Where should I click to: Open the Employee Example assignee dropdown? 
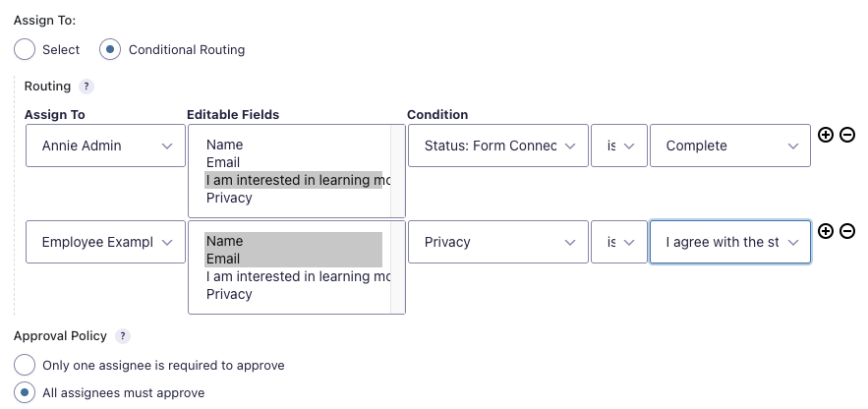(x=105, y=242)
